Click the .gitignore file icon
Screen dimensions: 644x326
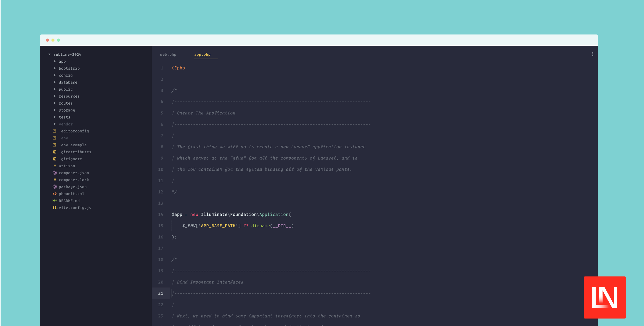tap(55, 159)
